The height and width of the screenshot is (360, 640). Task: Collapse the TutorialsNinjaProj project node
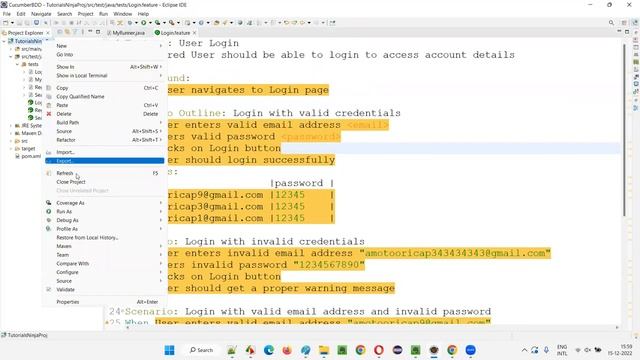(x=4, y=41)
